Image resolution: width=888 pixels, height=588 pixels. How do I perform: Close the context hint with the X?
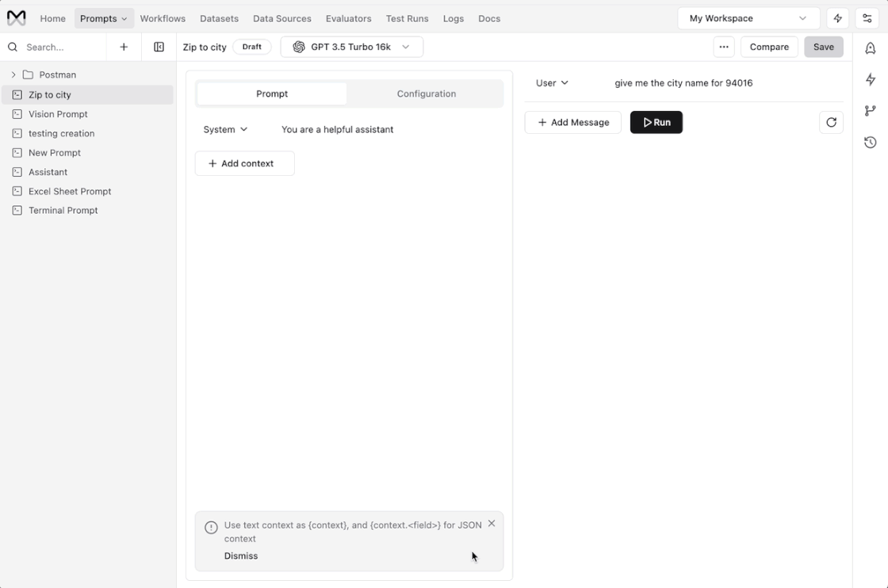[x=492, y=524]
